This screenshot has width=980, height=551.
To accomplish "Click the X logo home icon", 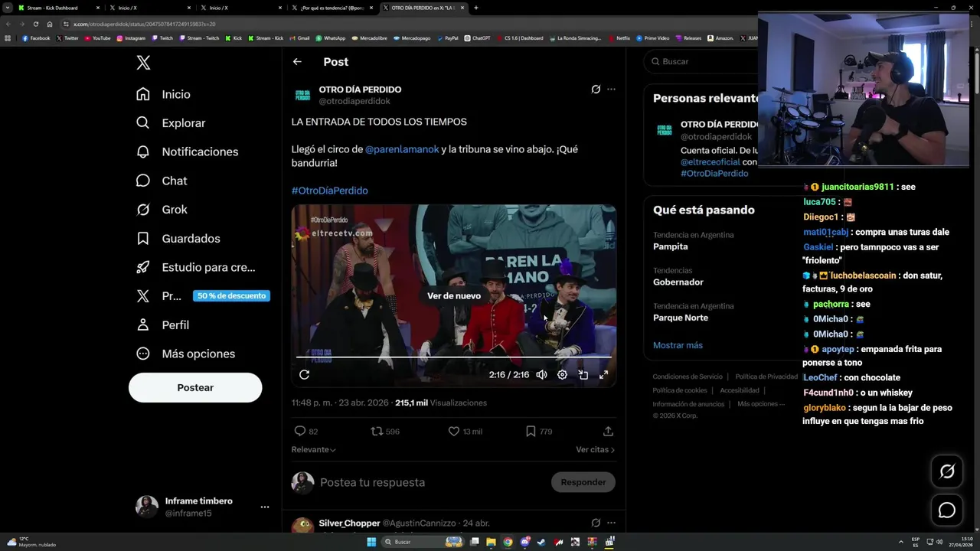I will [x=143, y=63].
